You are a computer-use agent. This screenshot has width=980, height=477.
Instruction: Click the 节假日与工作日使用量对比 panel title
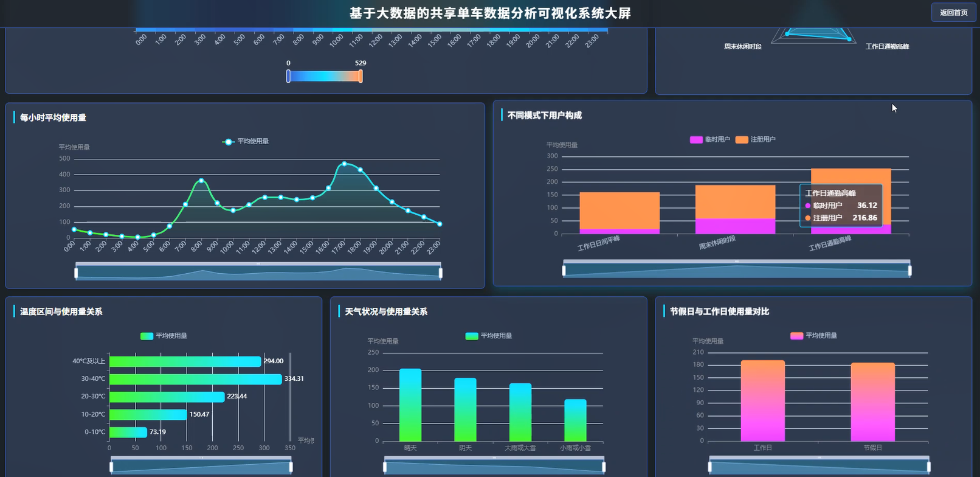tap(719, 312)
